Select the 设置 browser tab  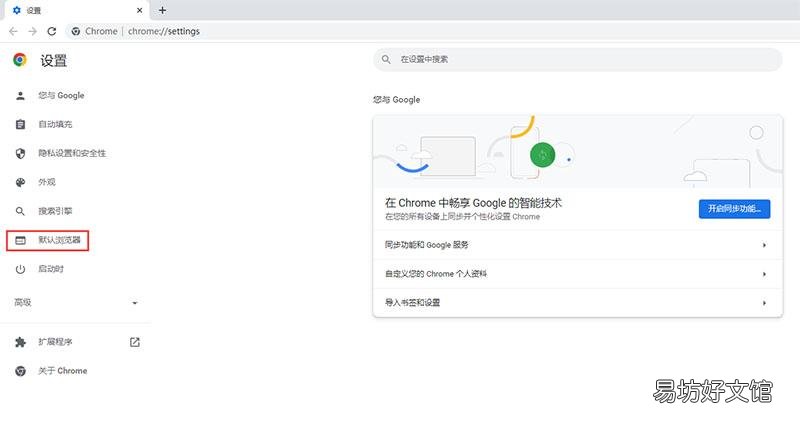click(77, 10)
